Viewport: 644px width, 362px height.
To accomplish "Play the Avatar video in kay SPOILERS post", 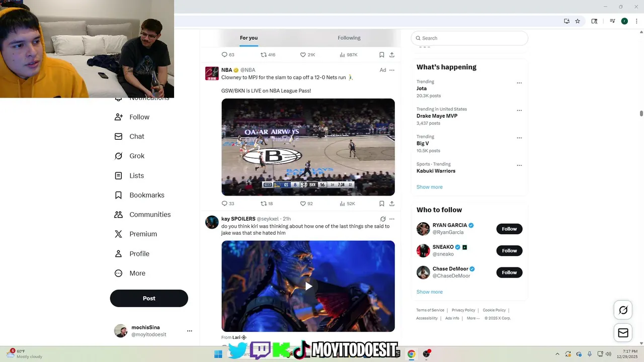I will point(308,286).
